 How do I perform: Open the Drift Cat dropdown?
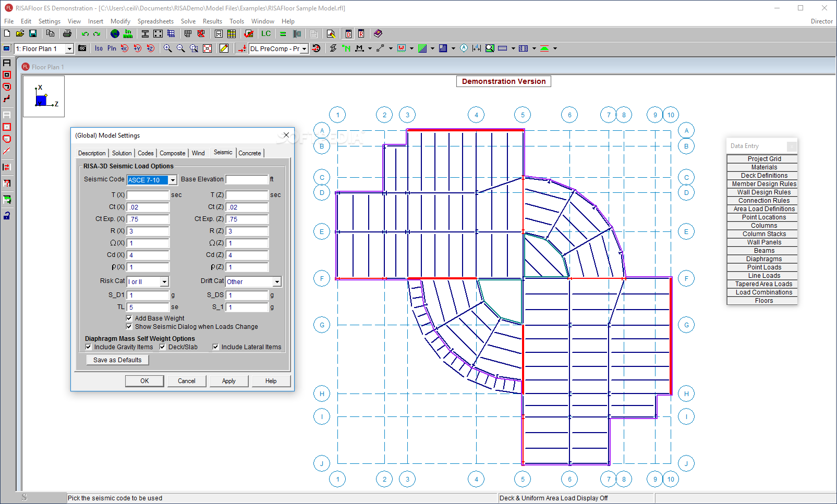(277, 281)
